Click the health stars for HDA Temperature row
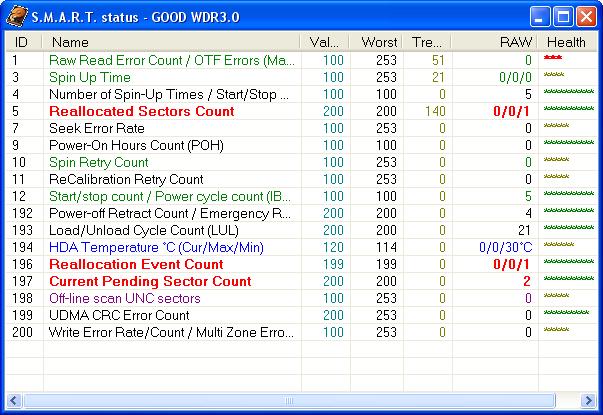This screenshot has width=603, height=415. 559,245
